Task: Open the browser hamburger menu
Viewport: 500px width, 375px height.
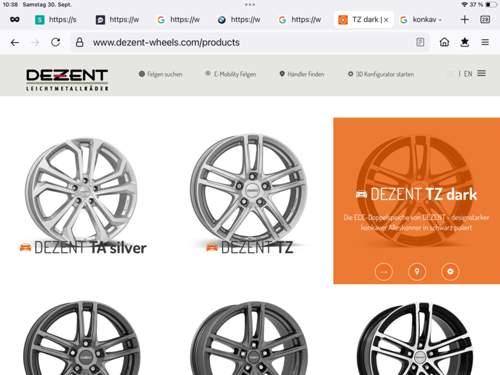Action: pyautogui.click(x=485, y=42)
